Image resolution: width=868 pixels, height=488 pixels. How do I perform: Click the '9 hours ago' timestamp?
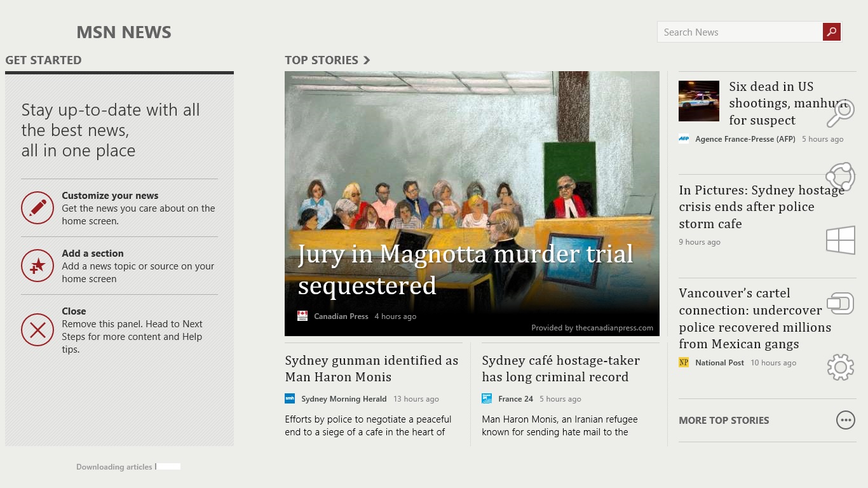(700, 242)
